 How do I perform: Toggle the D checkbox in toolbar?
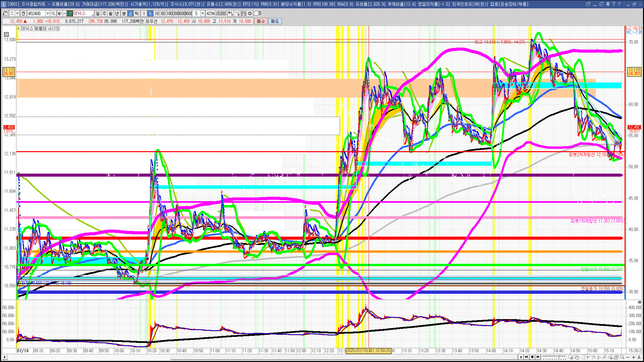click(256, 13)
